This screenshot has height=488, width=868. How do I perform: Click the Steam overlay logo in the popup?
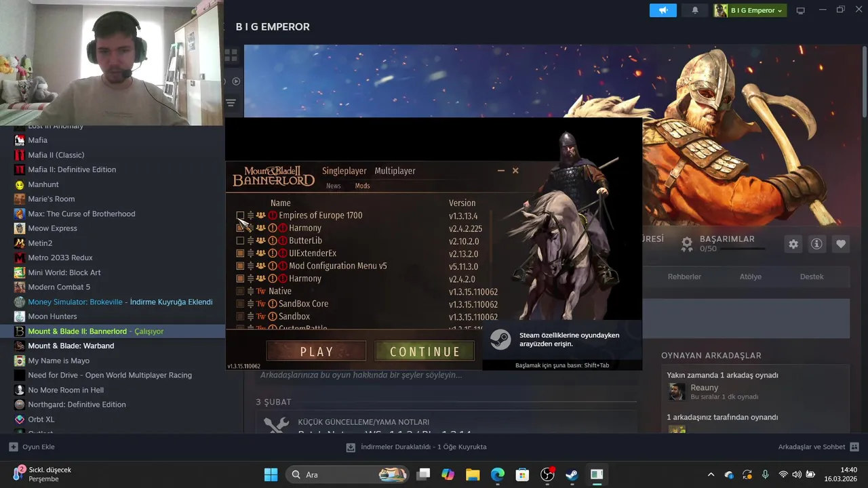tap(500, 339)
